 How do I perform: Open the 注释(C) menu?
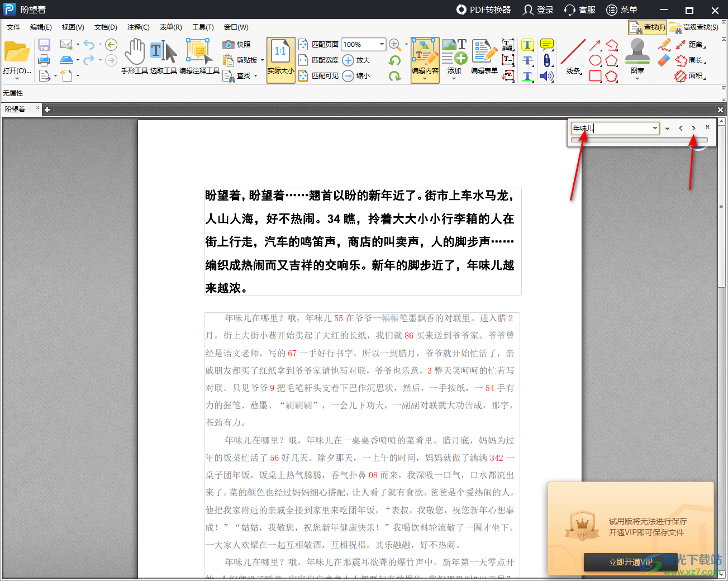point(138,27)
